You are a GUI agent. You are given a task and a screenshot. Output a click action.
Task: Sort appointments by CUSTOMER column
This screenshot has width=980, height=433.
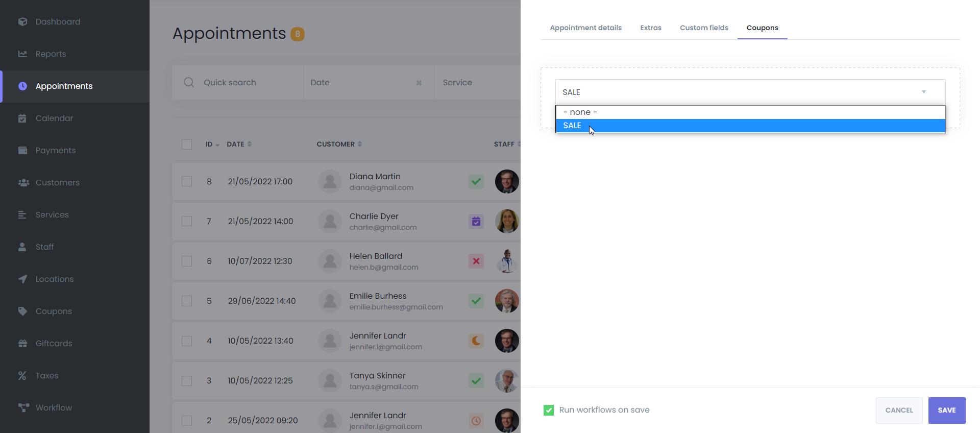pyautogui.click(x=339, y=145)
